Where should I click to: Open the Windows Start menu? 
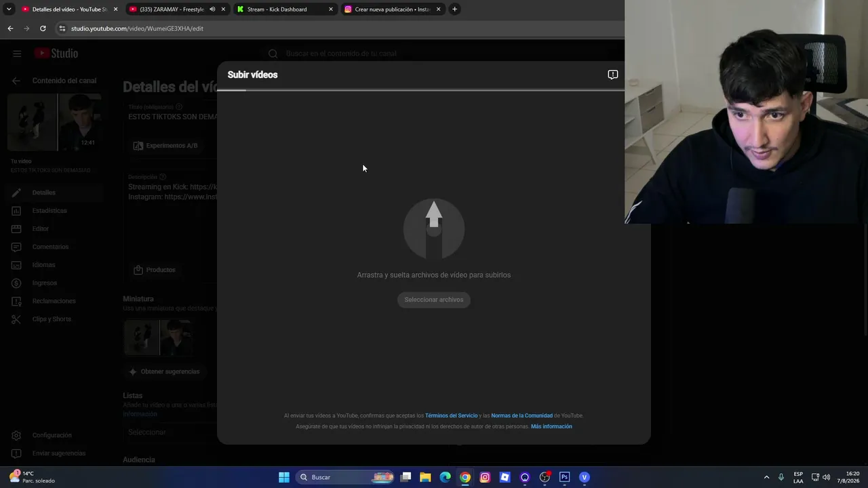tap(284, 477)
